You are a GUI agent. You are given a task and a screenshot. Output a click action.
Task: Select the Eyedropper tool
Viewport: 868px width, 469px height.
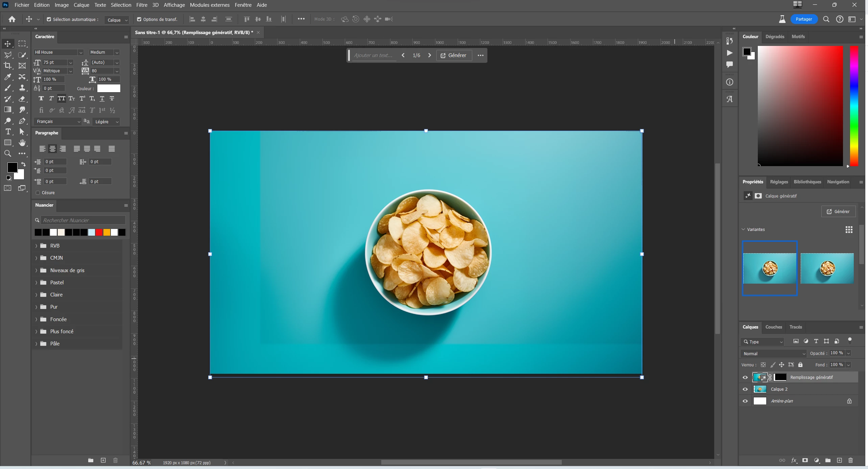(x=7, y=77)
